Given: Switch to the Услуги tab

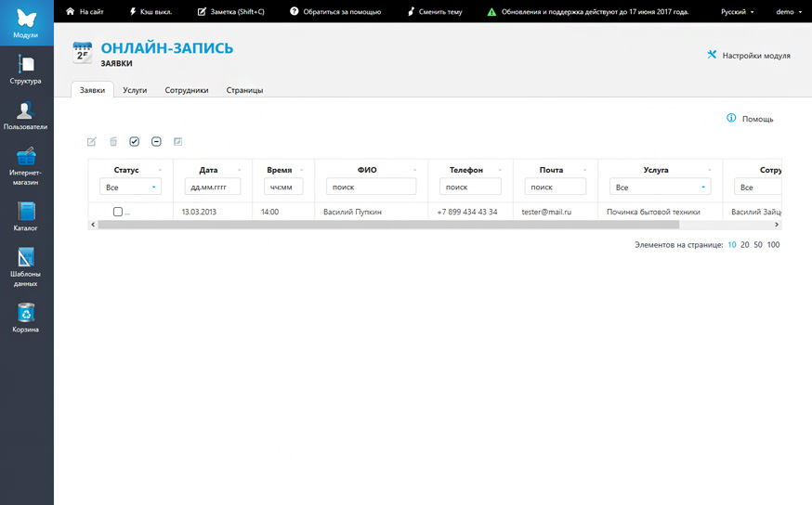Looking at the screenshot, I should click(x=135, y=89).
